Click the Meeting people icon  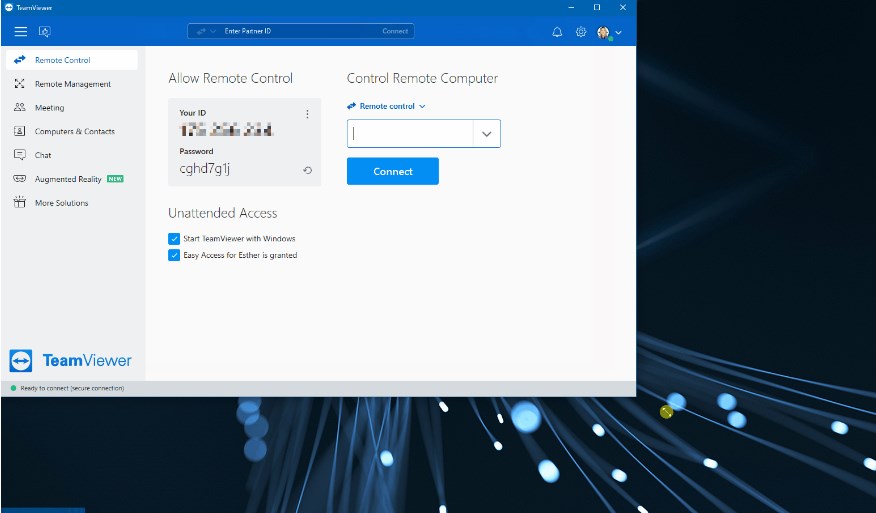[x=20, y=107]
